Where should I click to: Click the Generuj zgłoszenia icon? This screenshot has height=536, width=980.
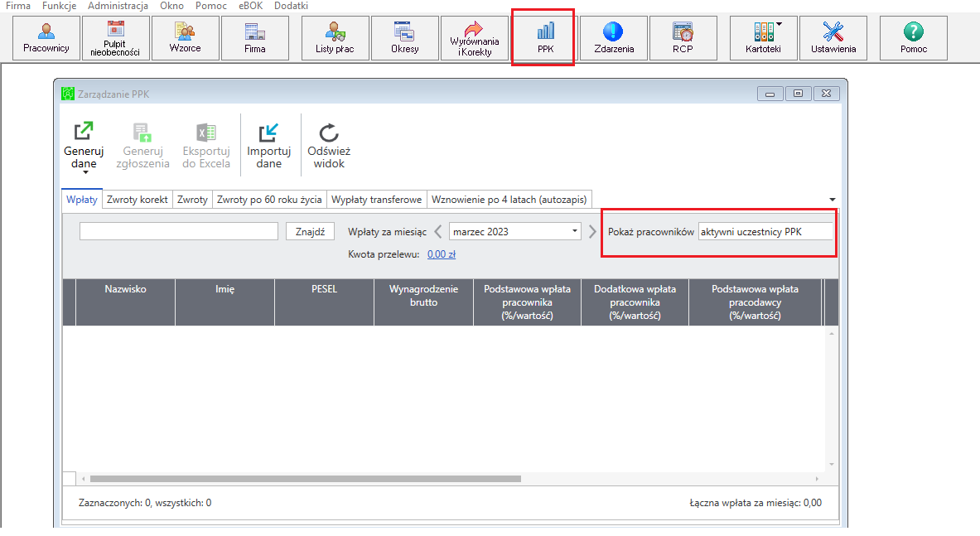(142, 145)
